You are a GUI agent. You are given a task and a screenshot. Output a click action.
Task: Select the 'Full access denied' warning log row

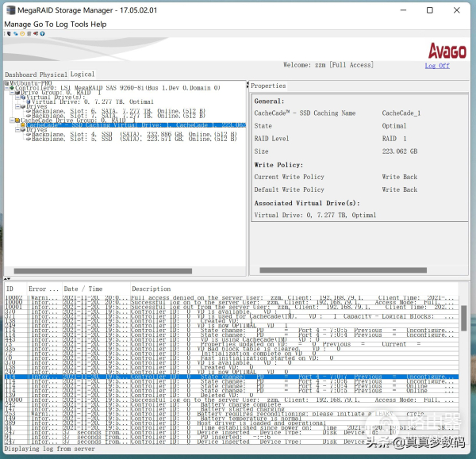pos(232,297)
